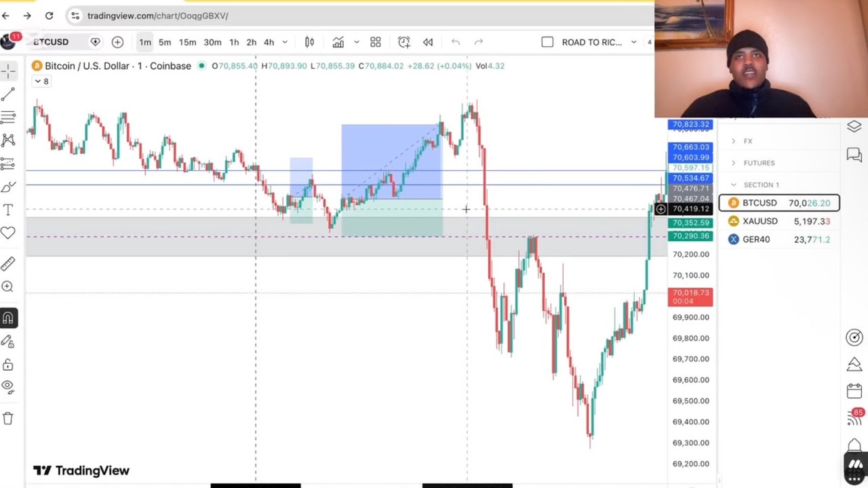Viewport: 868px width, 488px height.
Task: Open the Fibonacci retracement tool
Action: click(8, 117)
